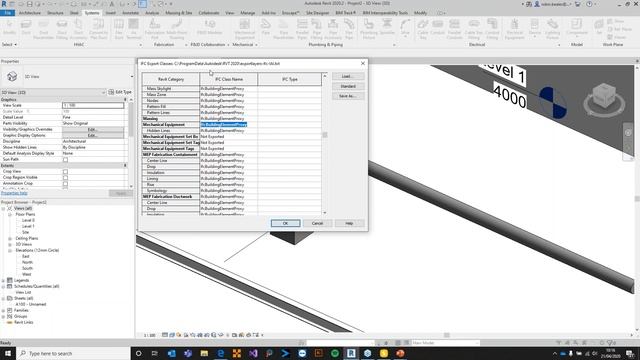Image resolution: width=640 pixels, height=360 pixels.
Task: Click the Modify tool in the ribbon
Action: pos(9,28)
